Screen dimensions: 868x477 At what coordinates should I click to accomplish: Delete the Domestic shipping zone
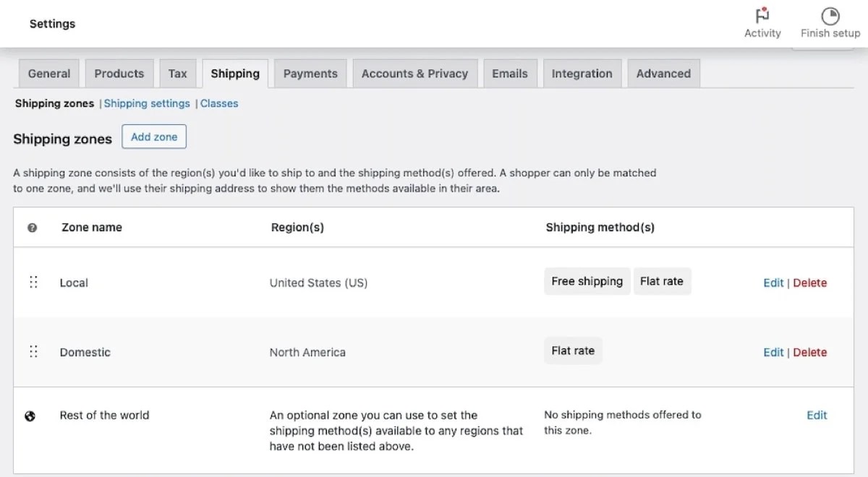tap(810, 352)
